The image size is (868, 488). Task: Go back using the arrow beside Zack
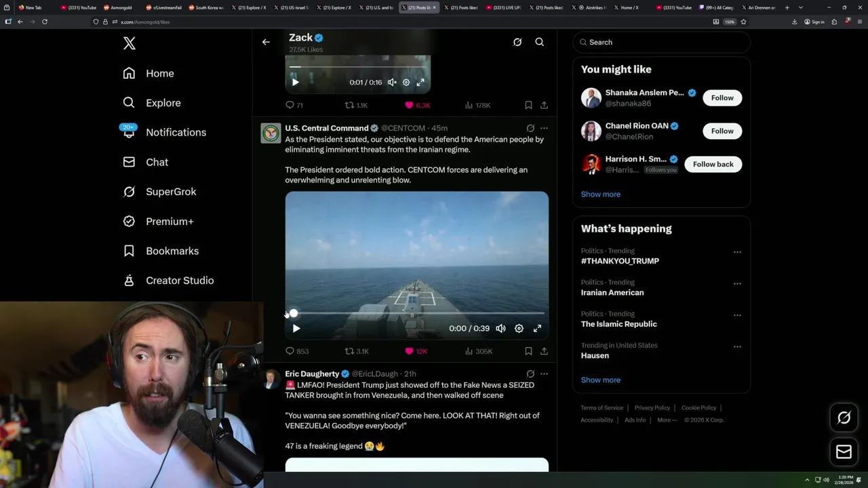coord(266,42)
